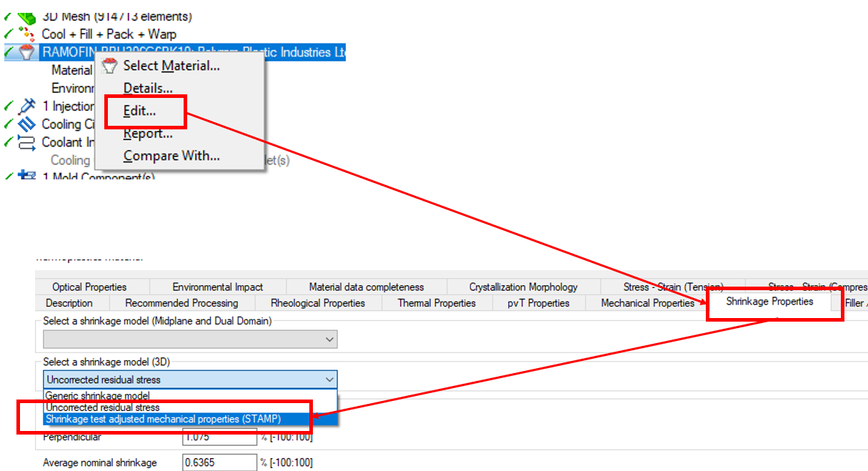Switch to the Shrinkage Properties tab

769,302
